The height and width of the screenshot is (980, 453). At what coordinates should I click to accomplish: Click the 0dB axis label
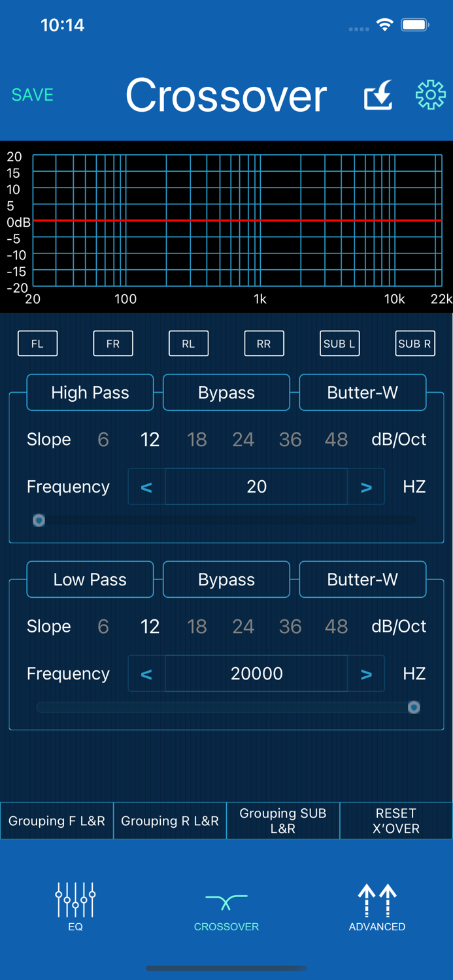18,222
